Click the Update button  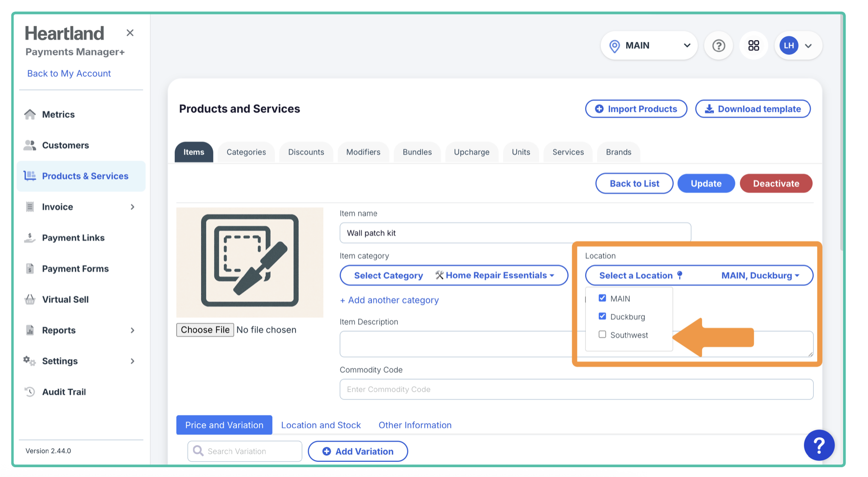(706, 184)
